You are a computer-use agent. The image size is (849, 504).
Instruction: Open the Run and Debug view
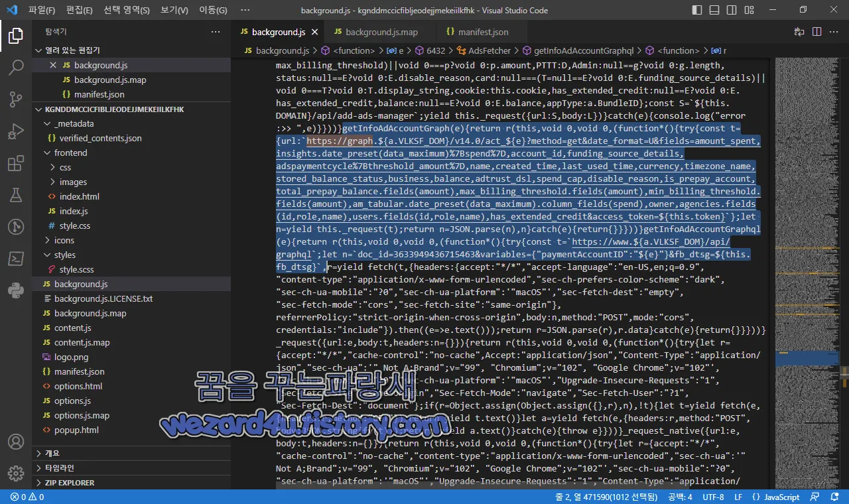coord(16,131)
